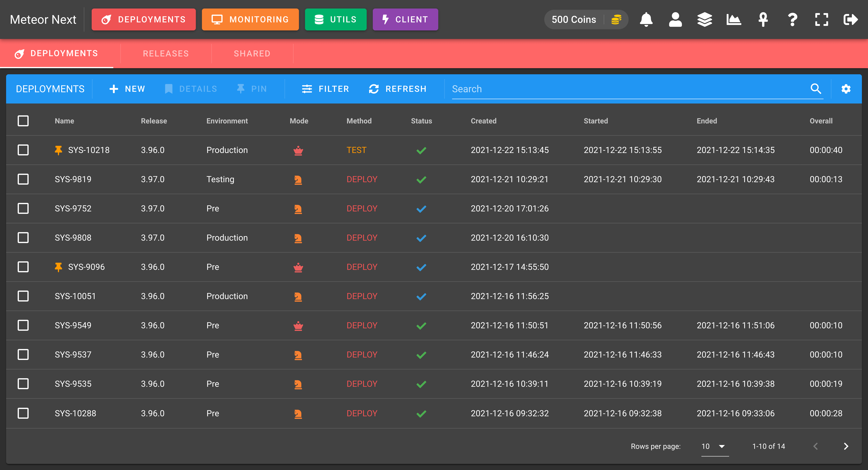Click into the Search field
Image resolution: width=868 pixels, height=470 pixels.
click(x=630, y=89)
